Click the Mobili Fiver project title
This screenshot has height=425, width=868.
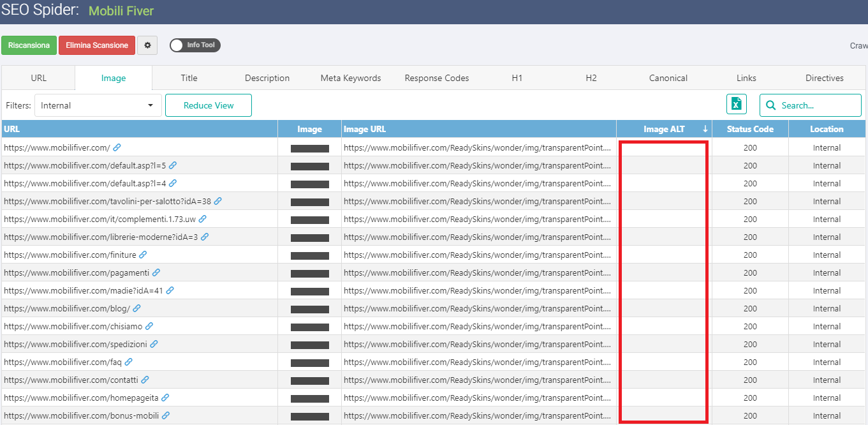click(121, 11)
